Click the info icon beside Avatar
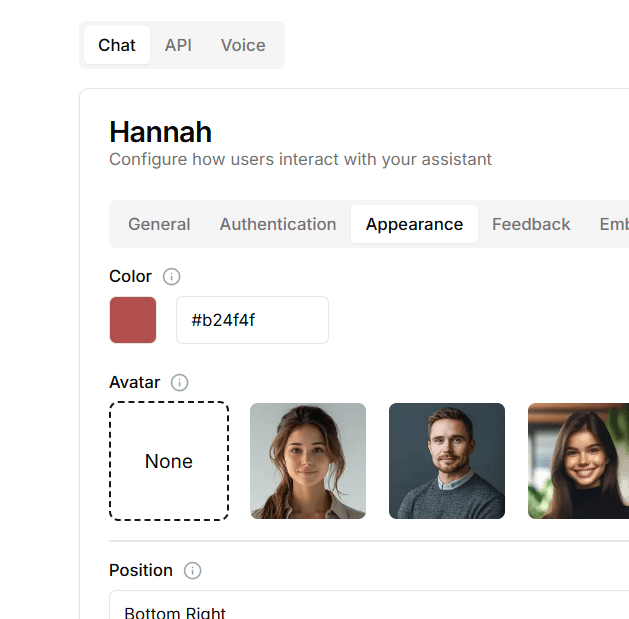 pos(179,383)
